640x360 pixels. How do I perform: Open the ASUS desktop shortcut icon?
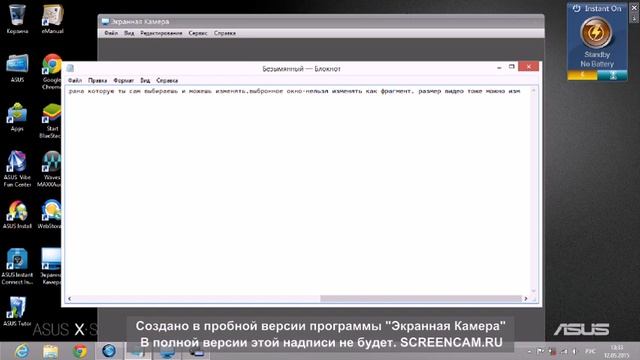pos(17,68)
